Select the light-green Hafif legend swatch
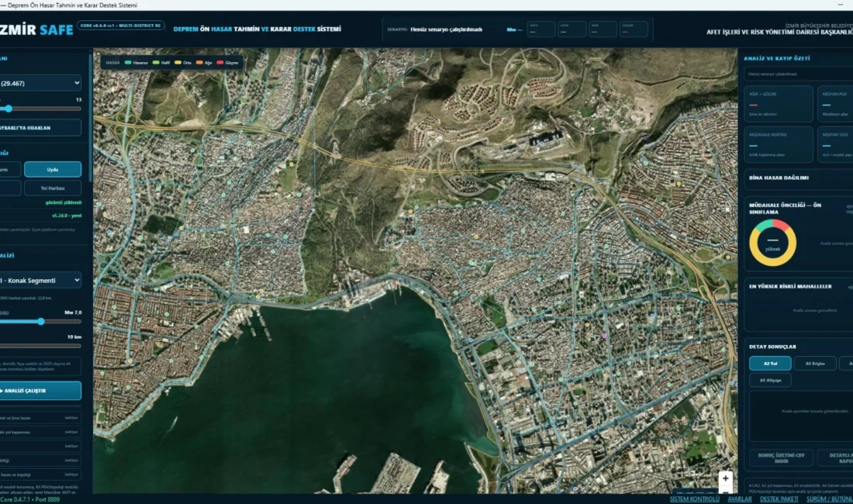 pyautogui.click(x=156, y=63)
